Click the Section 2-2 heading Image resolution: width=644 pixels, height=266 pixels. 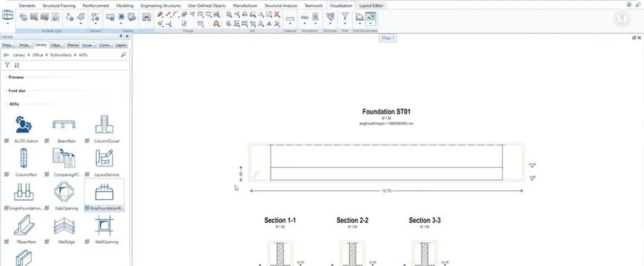click(352, 220)
